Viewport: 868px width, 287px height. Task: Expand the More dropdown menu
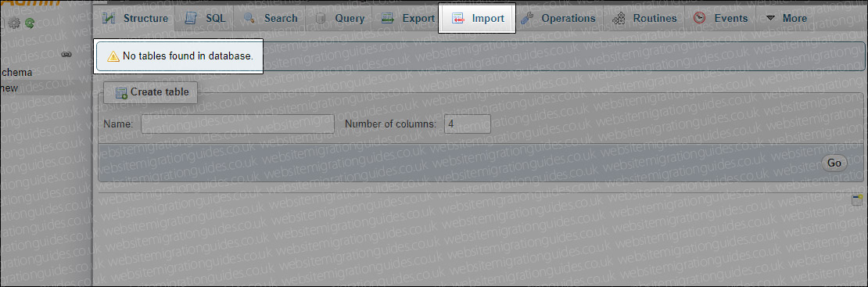(x=786, y=18)
